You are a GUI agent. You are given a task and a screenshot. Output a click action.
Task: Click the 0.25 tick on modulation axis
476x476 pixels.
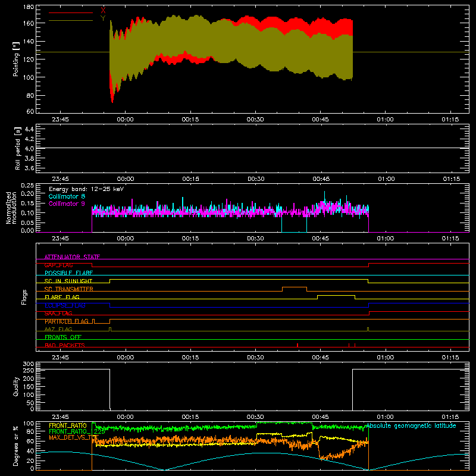(x=28, y=186)
